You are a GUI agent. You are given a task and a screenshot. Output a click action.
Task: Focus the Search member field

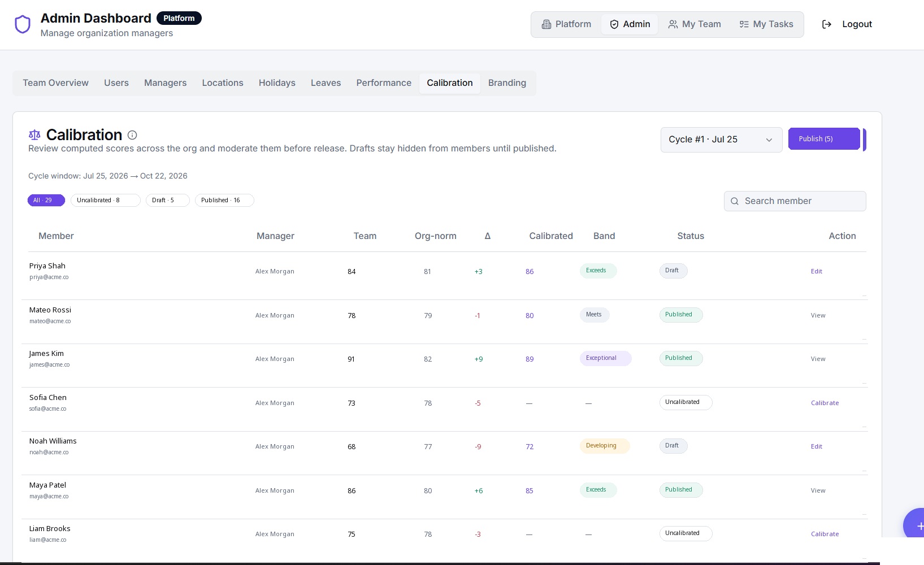(795, 201)
